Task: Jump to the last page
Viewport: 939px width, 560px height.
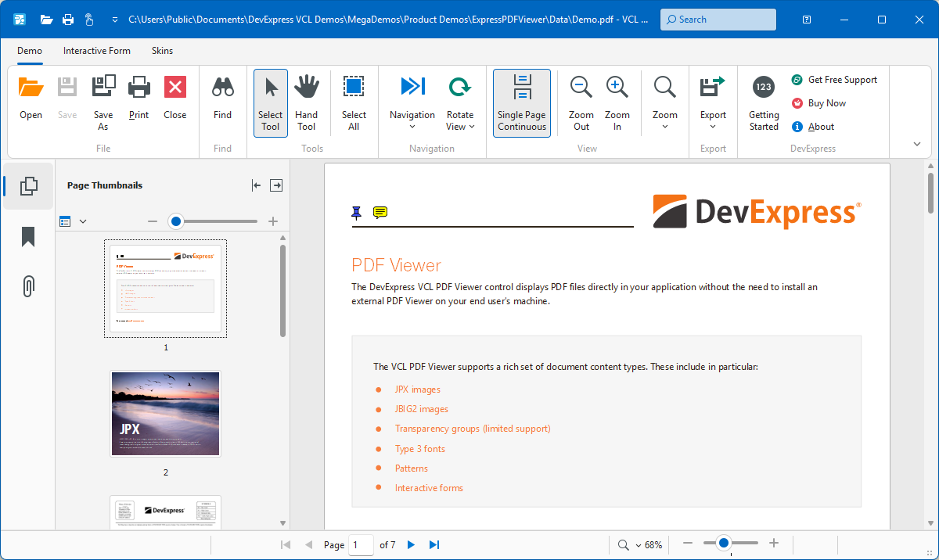Action: [434, 544]
